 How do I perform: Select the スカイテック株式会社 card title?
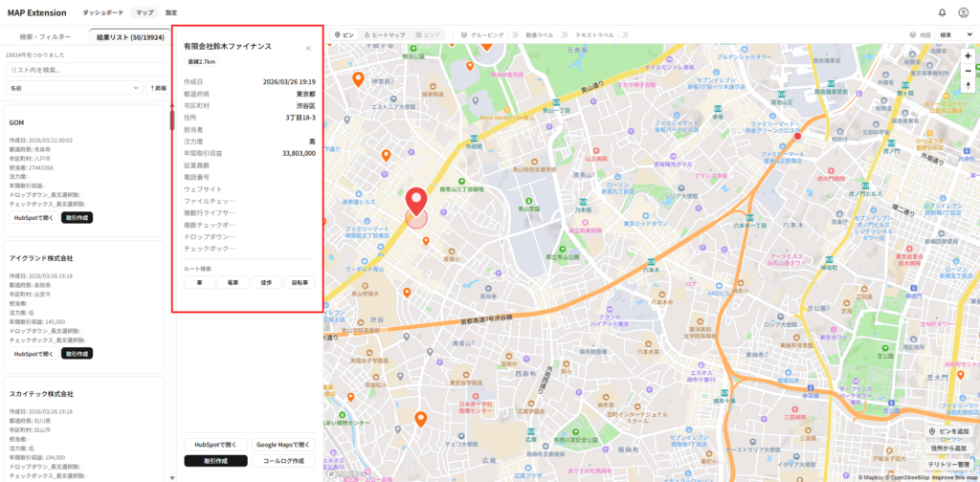tap(41, 394)
